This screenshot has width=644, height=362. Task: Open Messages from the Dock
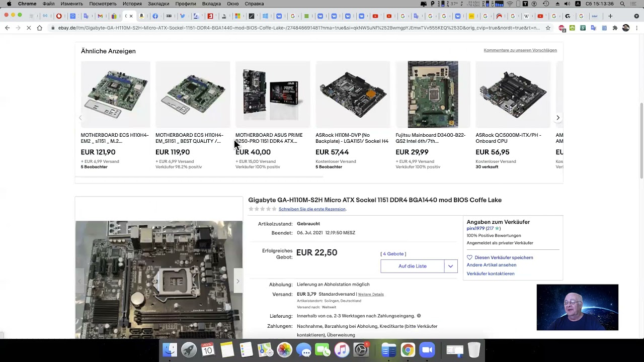click(303, 349)
